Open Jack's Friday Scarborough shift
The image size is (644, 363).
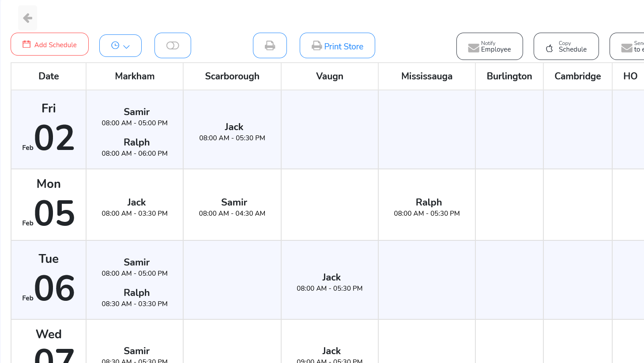click(x=232, y=132)
